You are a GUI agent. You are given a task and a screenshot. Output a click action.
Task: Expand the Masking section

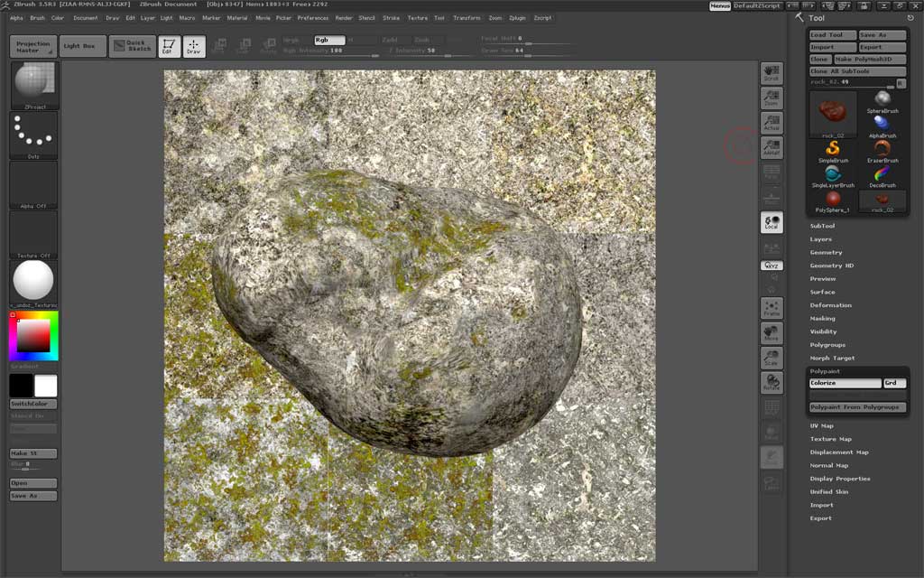click(822, 319)
